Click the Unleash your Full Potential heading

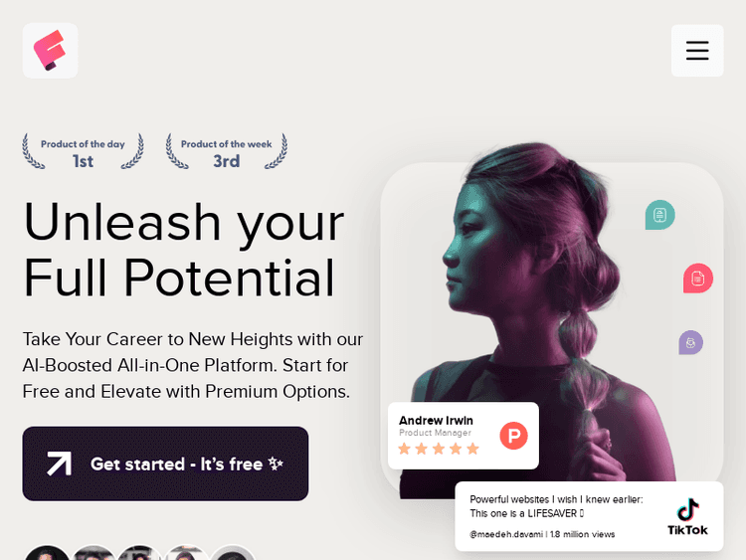184,250
